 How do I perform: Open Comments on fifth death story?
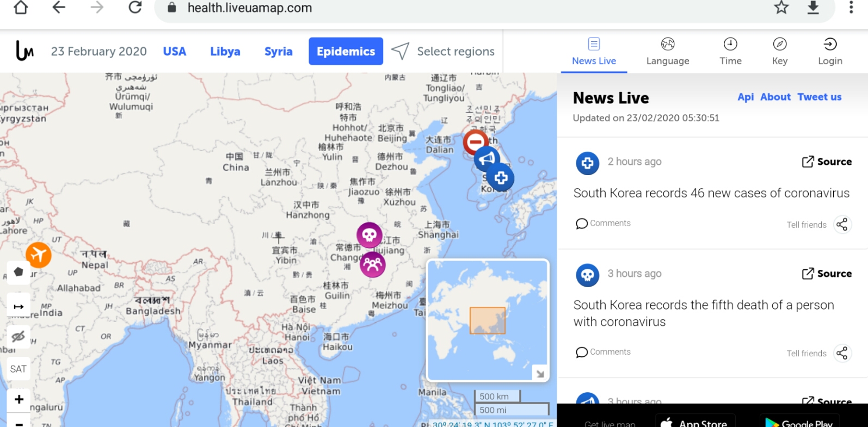point(603,352)
